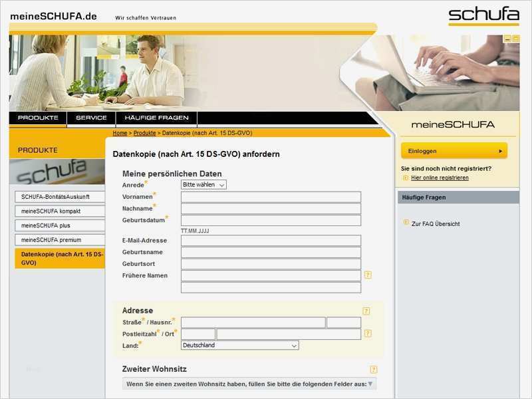Viewport: 532px width, 399px height.
Task: Click the plus icon before Hier online registrieren
Action: [406, 178]
